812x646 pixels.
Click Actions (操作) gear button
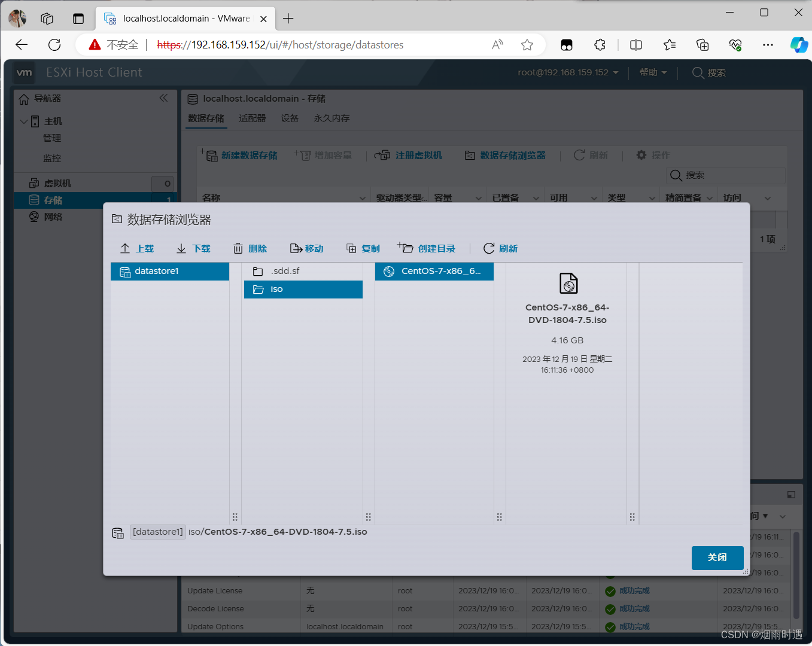[x=653, y=156]
